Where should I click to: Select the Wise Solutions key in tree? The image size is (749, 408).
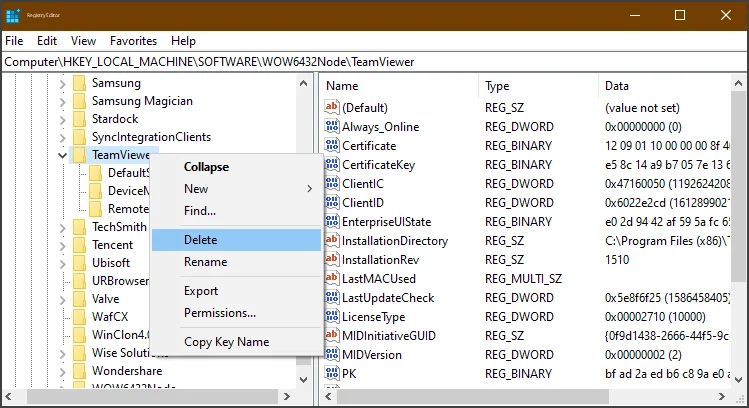[130, 353]
